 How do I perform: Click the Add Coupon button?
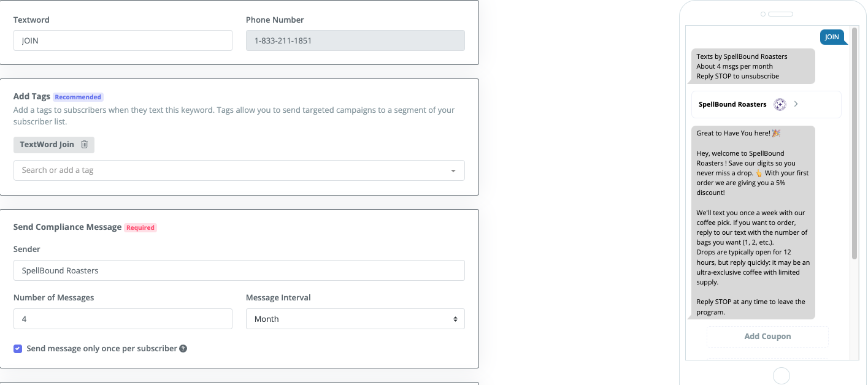(767, 336)
